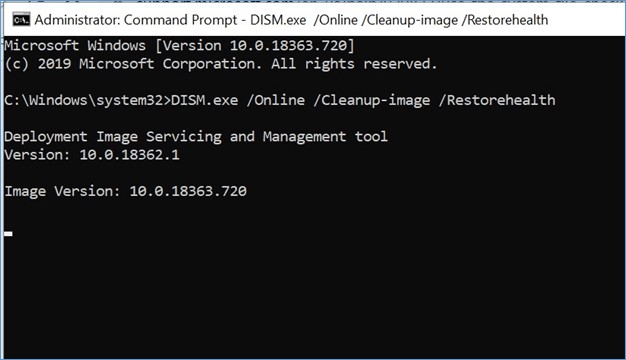Click the blinking cursor in the console
Image resolution: width=626 pixels, height=360 pixels.
click(8, 234)
